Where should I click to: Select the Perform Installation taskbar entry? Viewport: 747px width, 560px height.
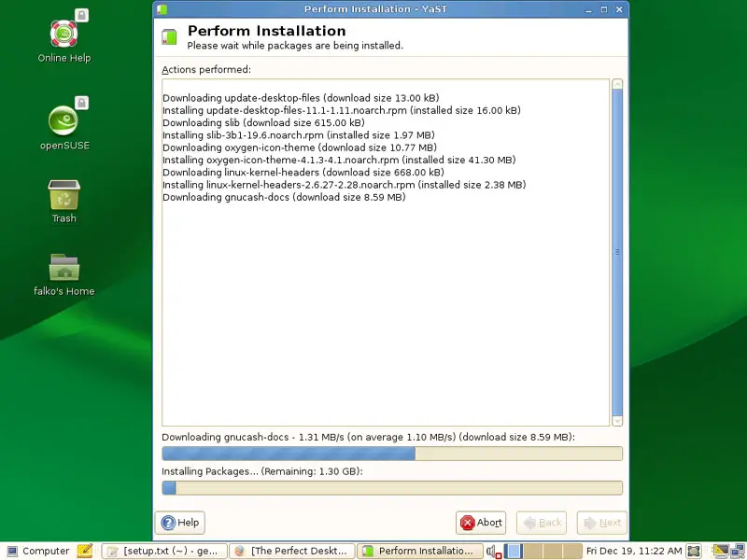(x=419, y=551)
